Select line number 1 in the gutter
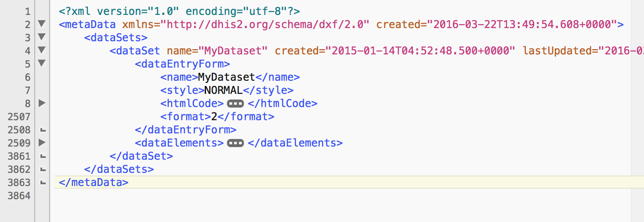This screenshot has height=222, width=644. (27, 11)
